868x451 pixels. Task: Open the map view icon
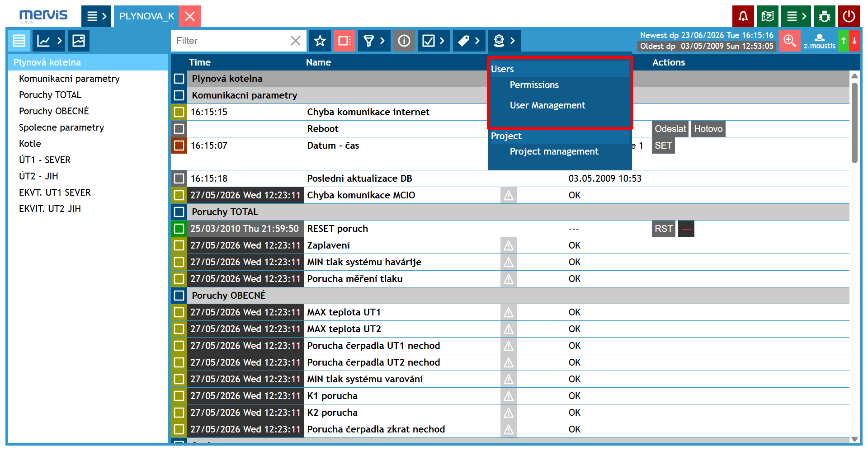tap(767, 16)
